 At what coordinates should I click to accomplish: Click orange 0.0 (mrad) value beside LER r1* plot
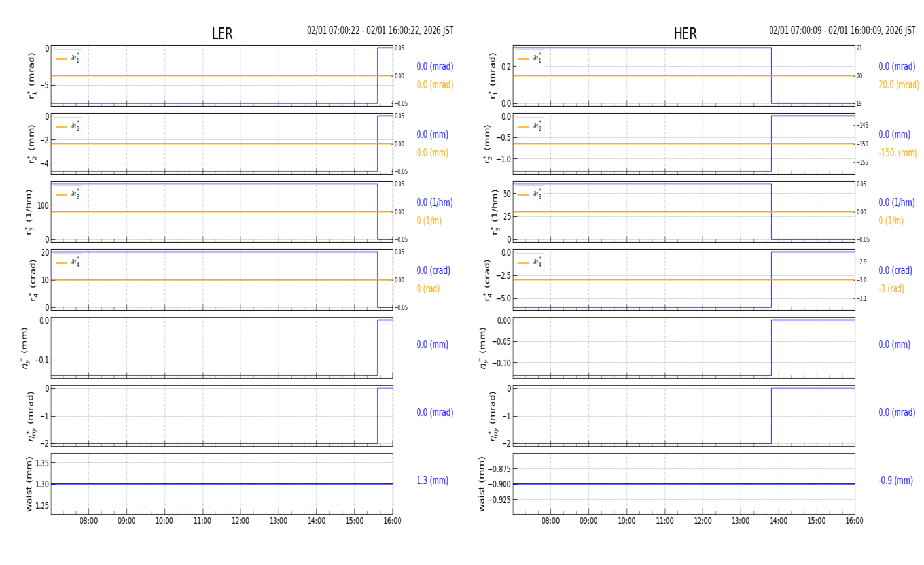click(x=435, y=85)
